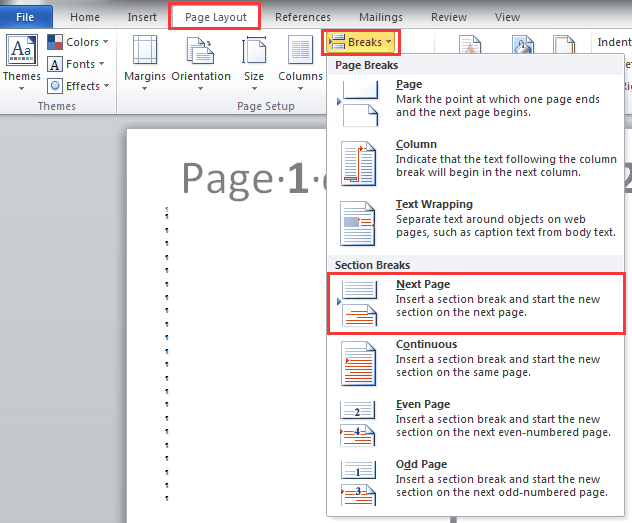Click the theme Colors icon

click(x=56, y=42)
